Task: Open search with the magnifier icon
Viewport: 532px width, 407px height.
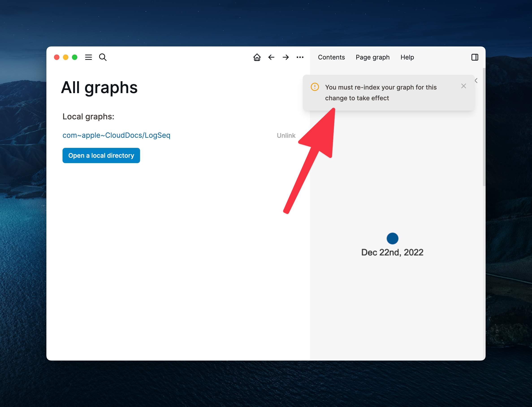Action: click(x=103, y=57)
